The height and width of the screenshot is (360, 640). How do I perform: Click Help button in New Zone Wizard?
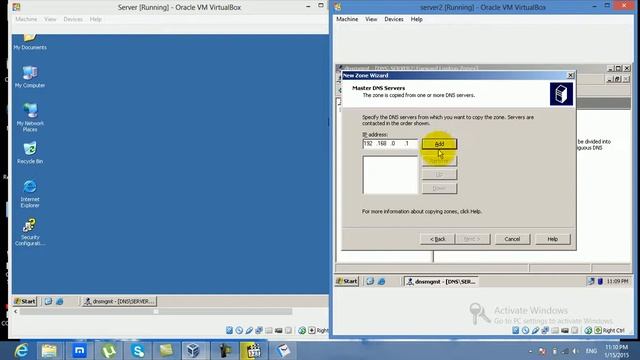[553, 239]
